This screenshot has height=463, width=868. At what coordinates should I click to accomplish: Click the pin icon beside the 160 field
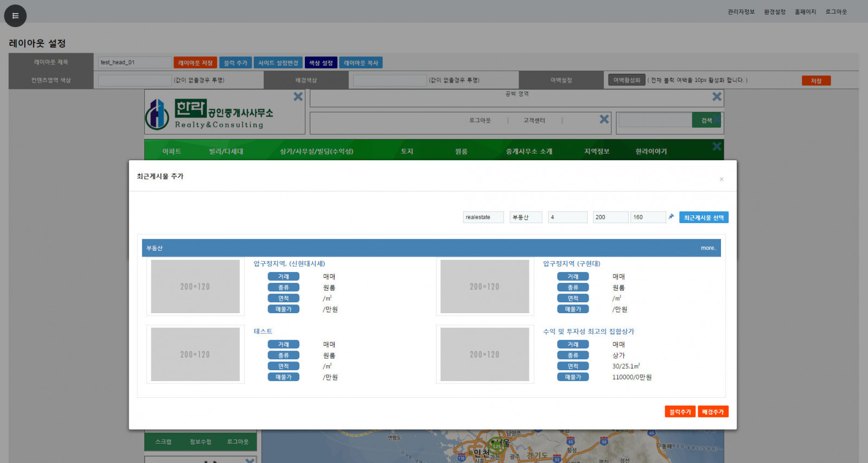pyautogui.click(x=671, y=217)
